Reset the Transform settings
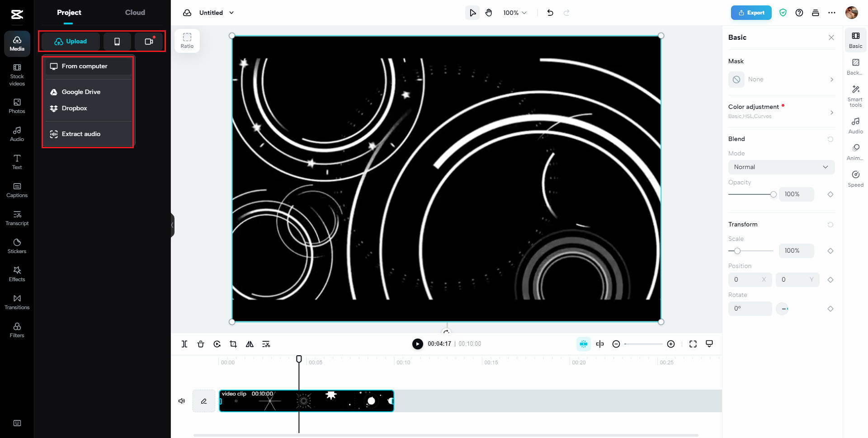This screenshot has width=868, height=438. pyautogui.click(x=830, y=225)
